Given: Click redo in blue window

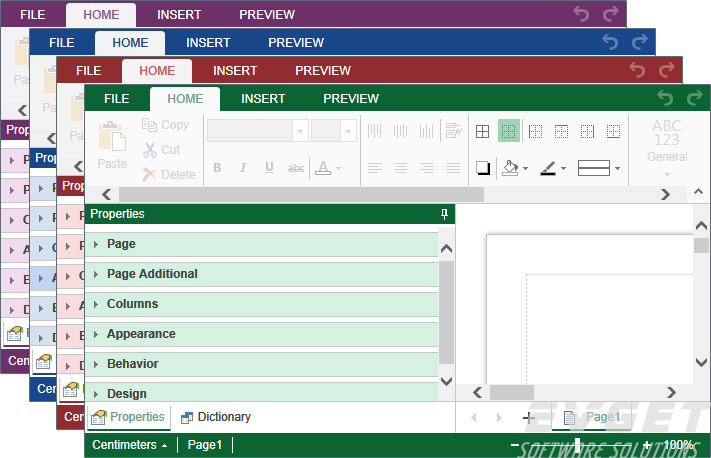Looking at the screenshot, I should tap(639, 42).
